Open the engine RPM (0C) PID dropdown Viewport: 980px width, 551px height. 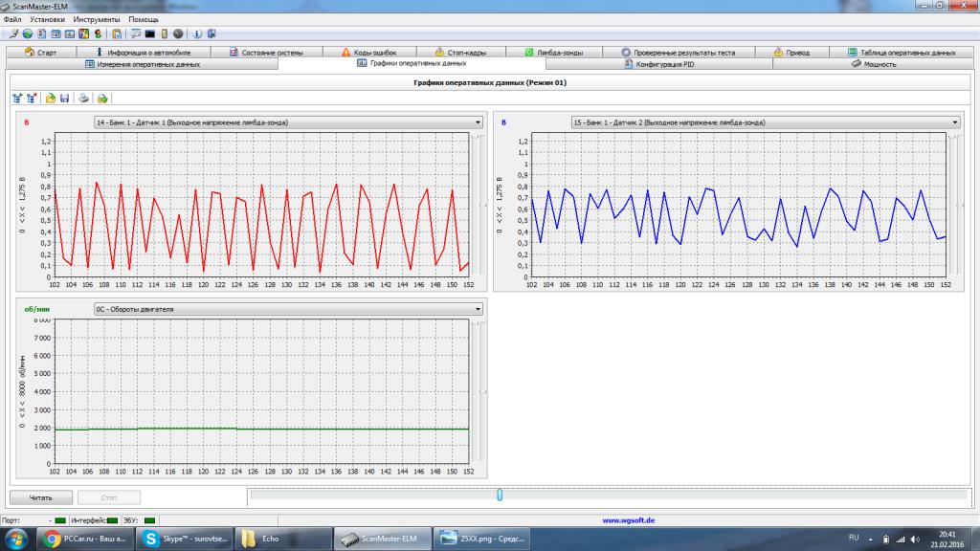click(477, 309)
